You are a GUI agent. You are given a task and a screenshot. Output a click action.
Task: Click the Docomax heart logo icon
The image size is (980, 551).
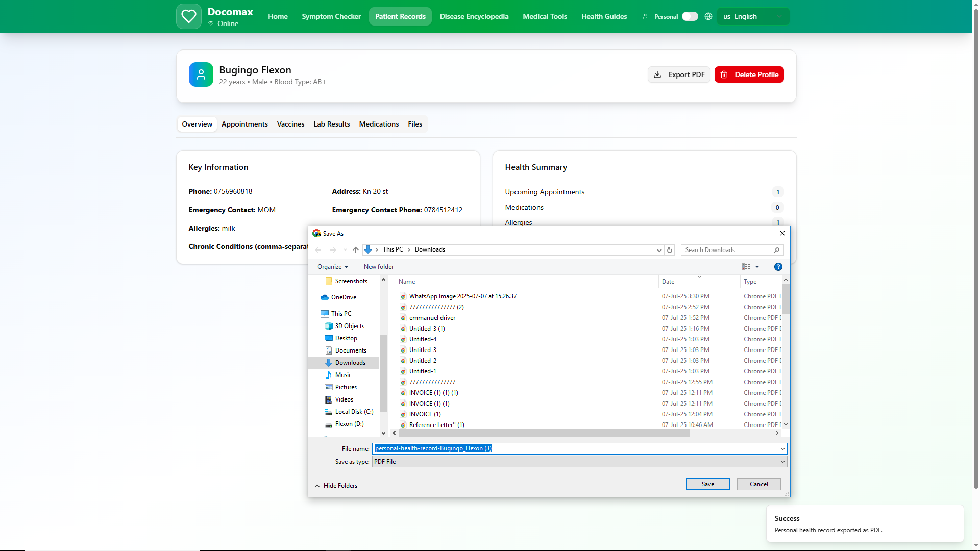coord(188,16)
